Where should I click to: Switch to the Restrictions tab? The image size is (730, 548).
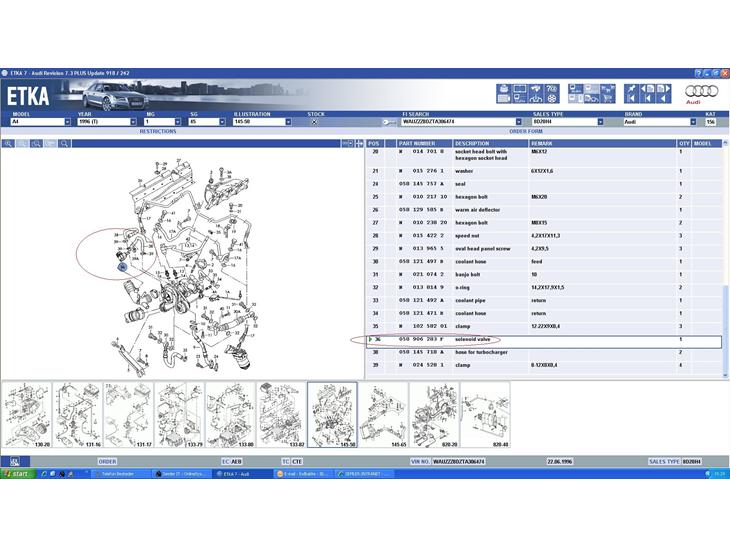tap(158, 131)
